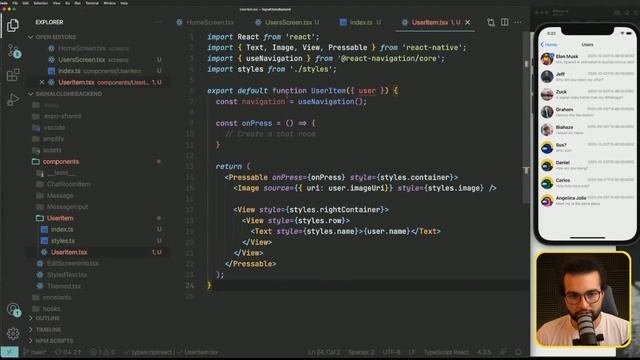The width and height of the screenshot is (640, 360).
Task: Open Explorer views and more actions ellipsis
Action: click(158, 22)
